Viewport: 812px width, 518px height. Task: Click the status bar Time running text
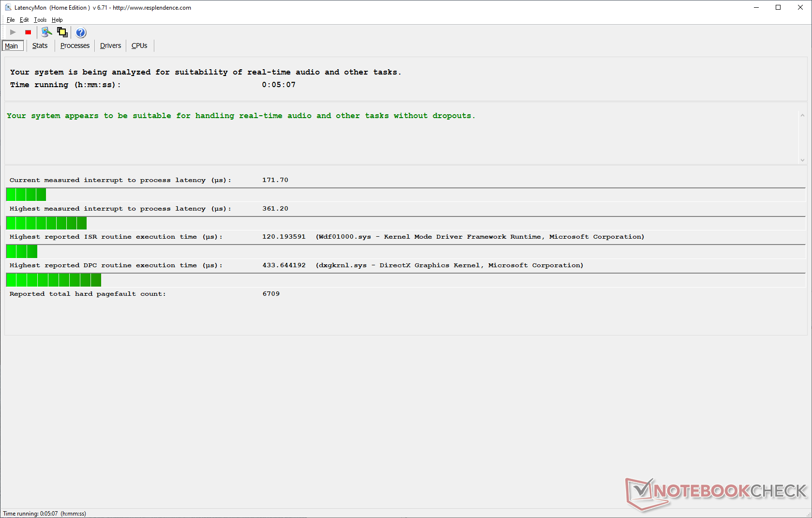coord(45,514)
